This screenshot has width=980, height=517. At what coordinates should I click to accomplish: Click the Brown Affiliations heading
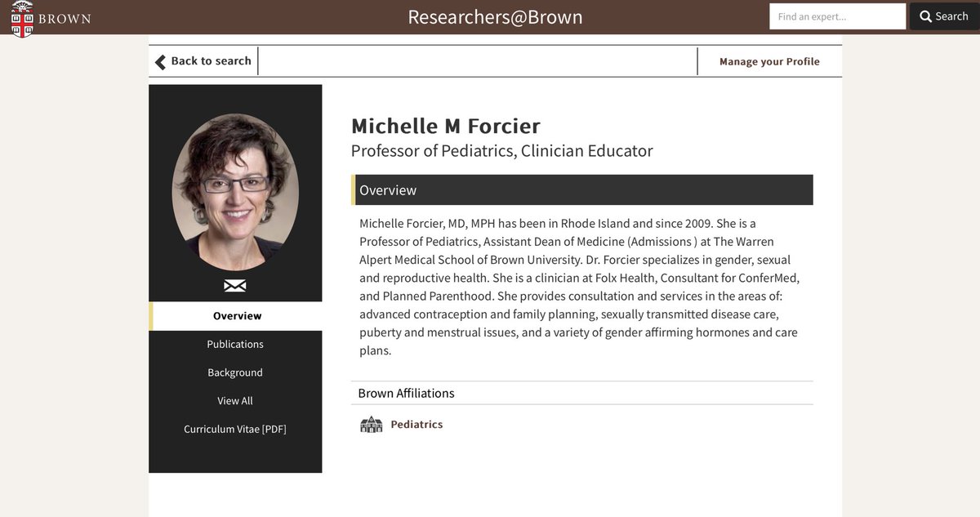(x=406, y=394)
